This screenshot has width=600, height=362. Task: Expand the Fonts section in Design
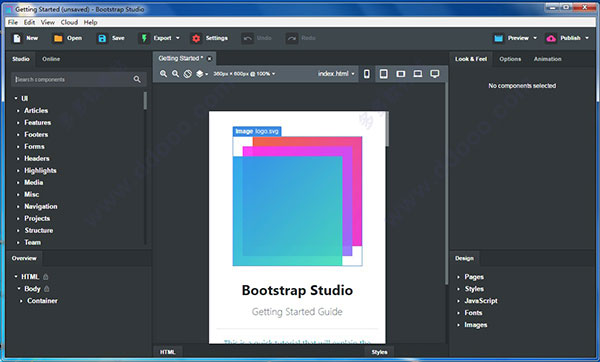pyautogui.click(x=458, y=313)
